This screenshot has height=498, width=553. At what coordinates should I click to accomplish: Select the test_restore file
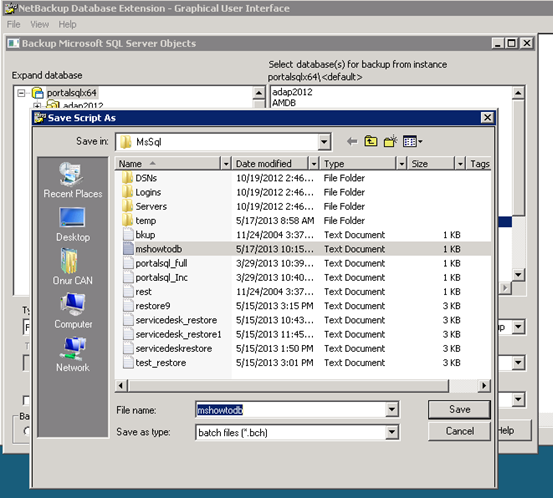[160, 363]
